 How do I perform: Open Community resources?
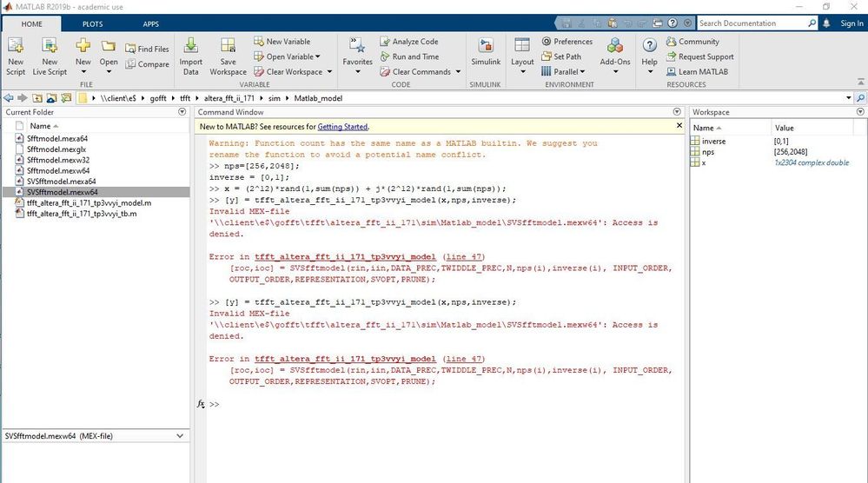point(692,42)
